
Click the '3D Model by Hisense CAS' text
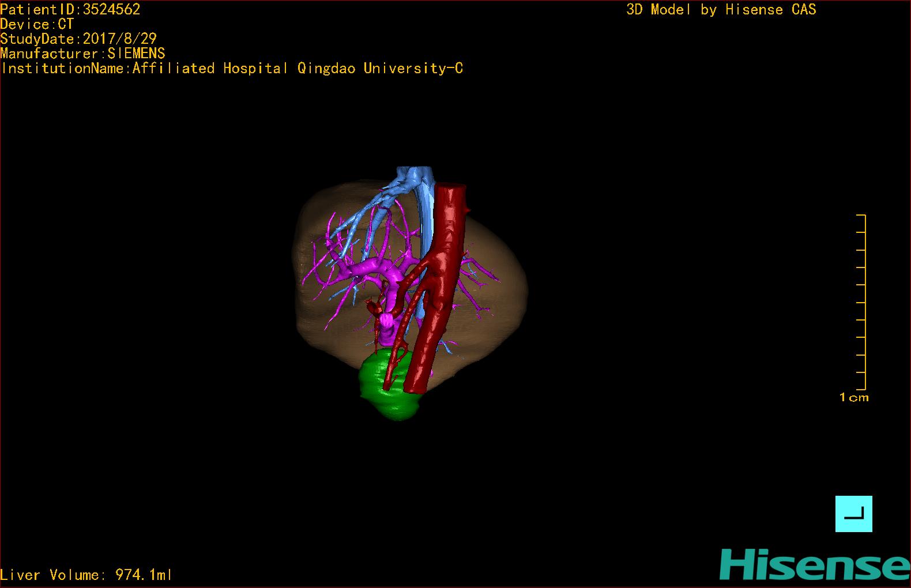(x=721, y=9)
